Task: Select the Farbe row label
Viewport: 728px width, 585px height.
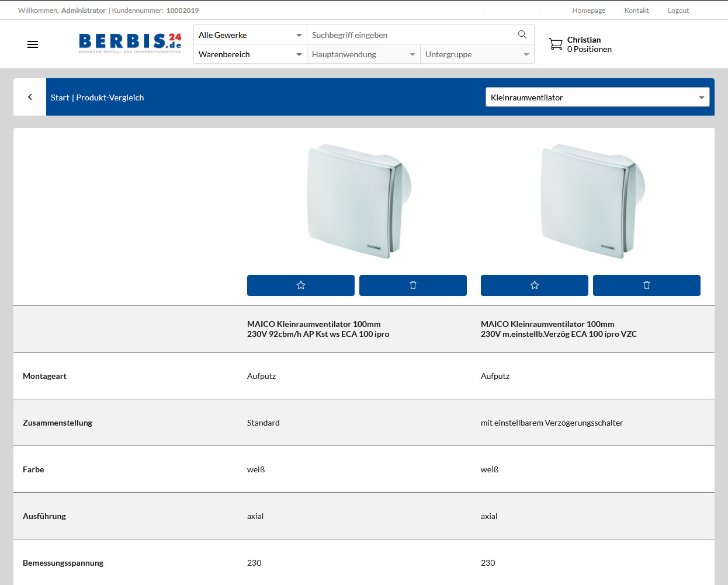Action: click(x=33, y=469)
